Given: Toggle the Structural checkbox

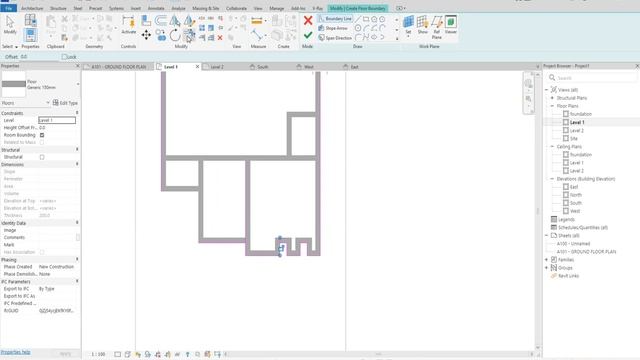Looking at the screenshot, I should [42, 157].
